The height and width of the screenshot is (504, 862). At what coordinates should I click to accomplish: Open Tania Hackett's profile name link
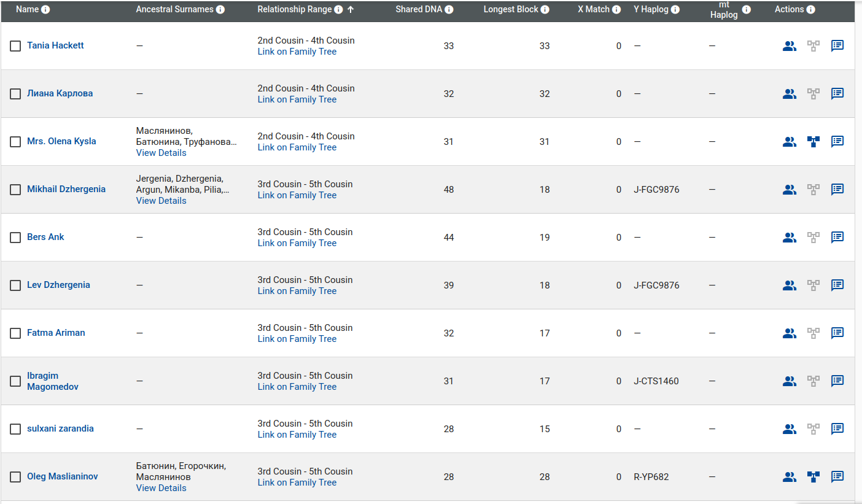[55, 45]
